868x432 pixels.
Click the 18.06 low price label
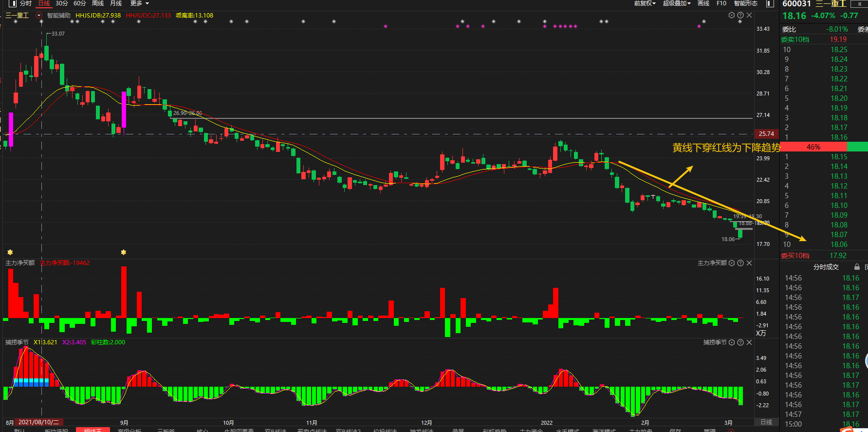tap(728, 239)
